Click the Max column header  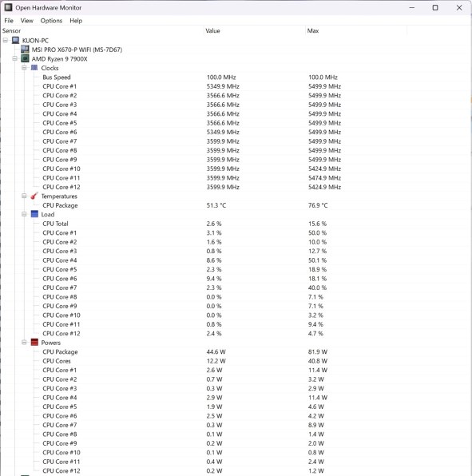356,30
